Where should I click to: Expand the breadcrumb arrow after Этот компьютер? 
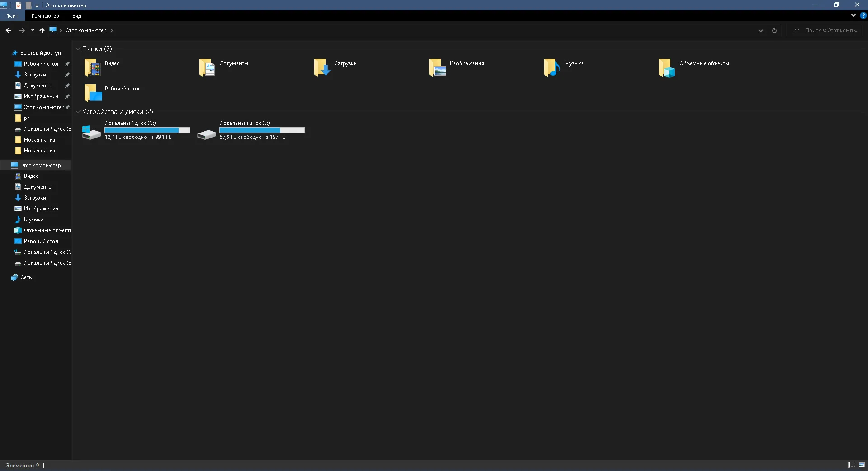point(112,30)
